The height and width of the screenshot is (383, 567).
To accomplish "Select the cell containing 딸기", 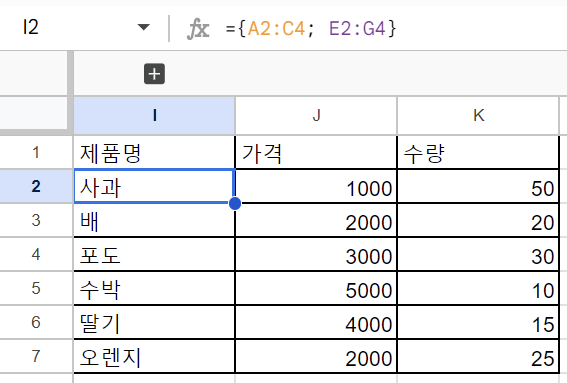I will coord(154,322).
